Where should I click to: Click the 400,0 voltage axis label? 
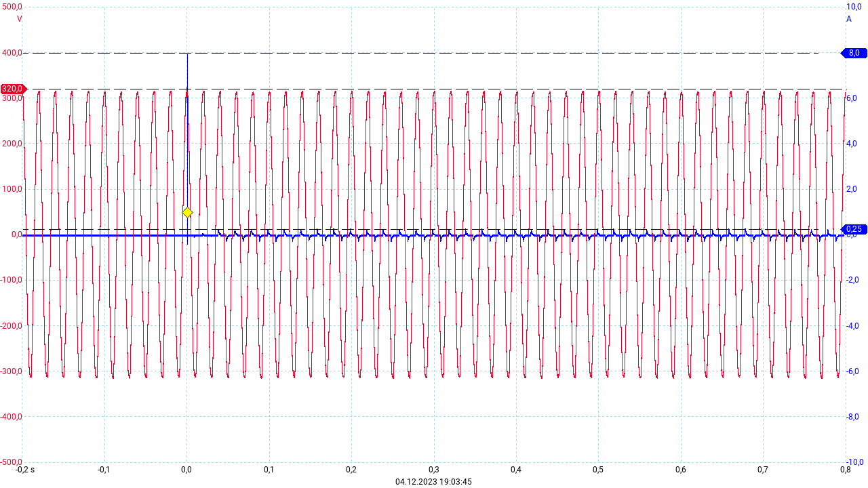pyautogui.click(x=12, y=53)
